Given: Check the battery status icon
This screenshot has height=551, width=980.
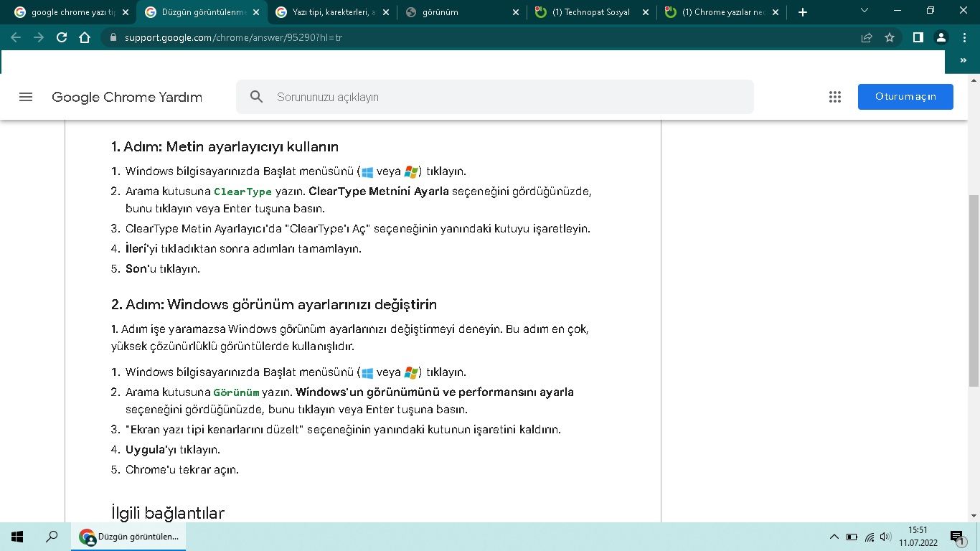Looking at the screenshot, I should [x=852, y=537].
